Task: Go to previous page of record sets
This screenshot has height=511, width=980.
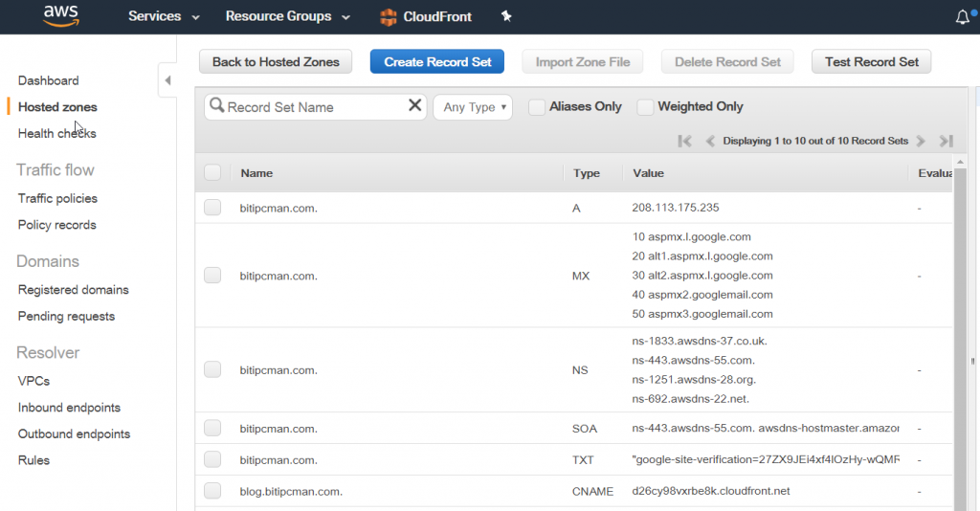Action: click(x=710, y=142)
